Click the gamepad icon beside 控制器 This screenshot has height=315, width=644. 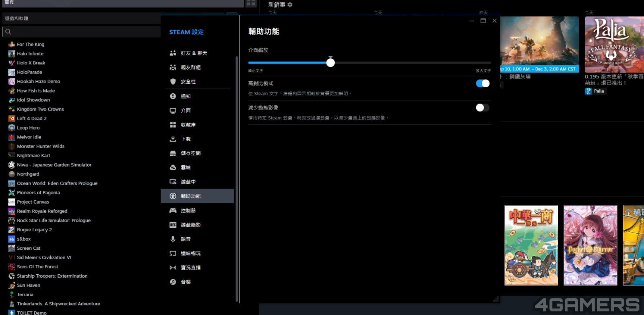[173, 210]
